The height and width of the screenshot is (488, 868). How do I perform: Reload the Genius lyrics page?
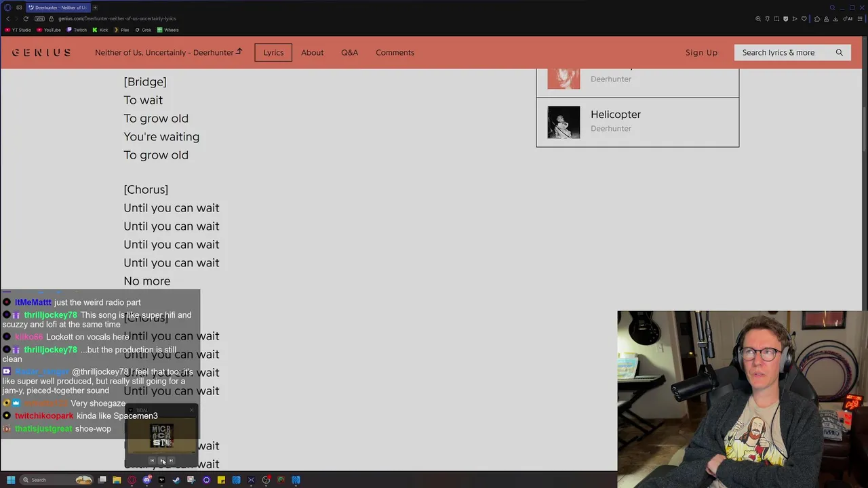[26, 19]
